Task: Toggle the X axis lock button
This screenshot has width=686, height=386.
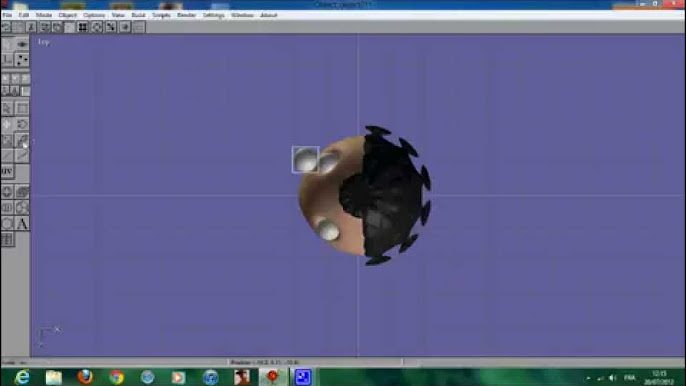Action: click(5, 78)
